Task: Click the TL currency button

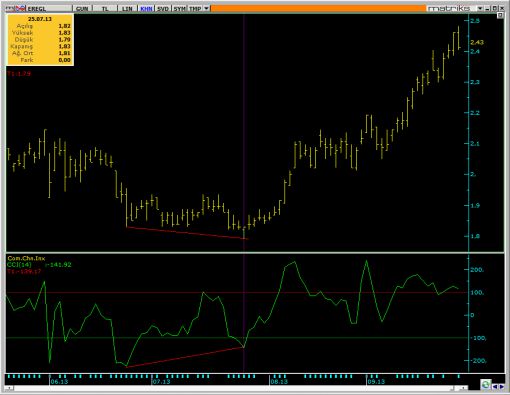Action: 105,9
